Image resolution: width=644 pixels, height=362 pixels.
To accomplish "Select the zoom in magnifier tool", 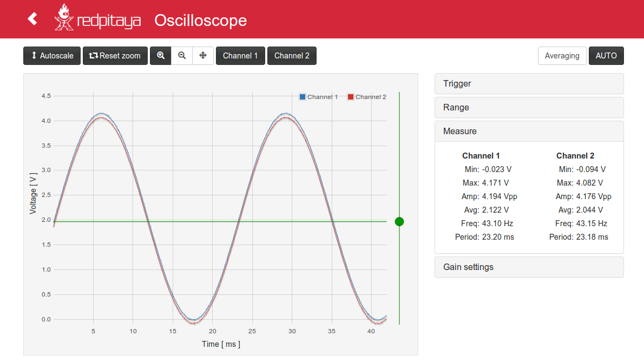I will tap(161, 56).
